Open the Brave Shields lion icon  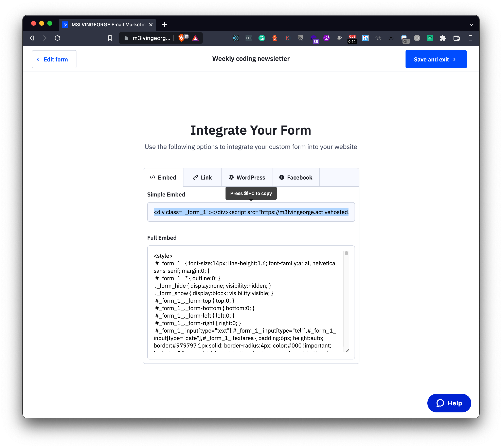(181, 38)
